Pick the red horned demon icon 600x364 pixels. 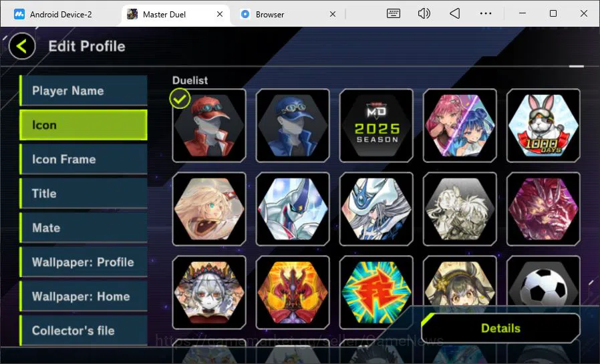(x=293, y=293)
